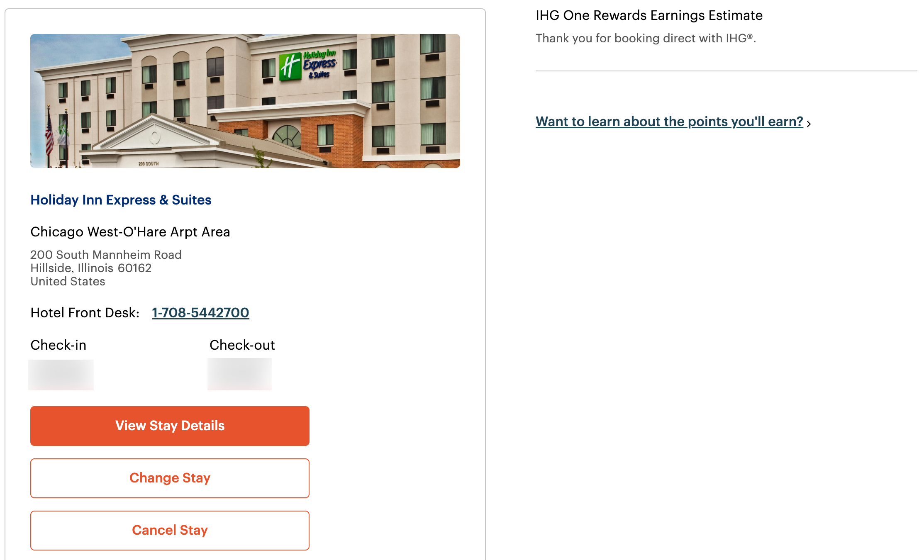Open 'Want to learn about the points you'll earn?'
Screen dimensions: 924x560
[x=669, y=122]
